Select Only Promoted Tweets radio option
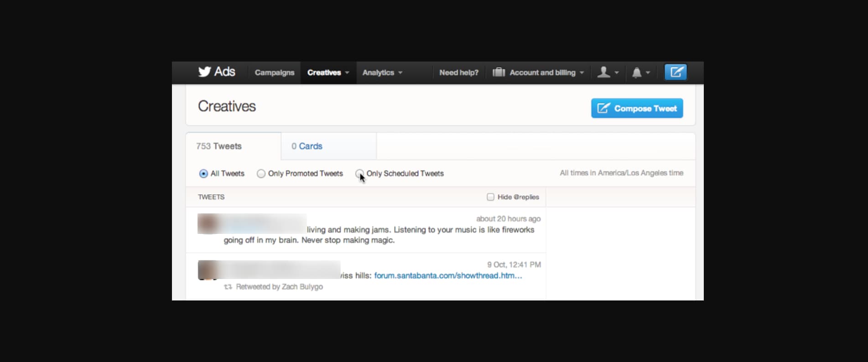The height and width of the screenshot is (362, 868). pyautogui.click(x=261, y=174)
